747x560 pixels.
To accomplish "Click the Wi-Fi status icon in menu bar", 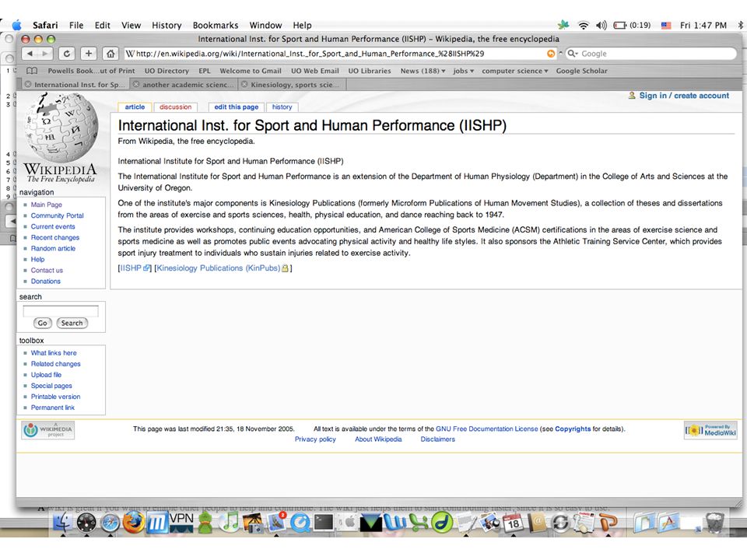I will click(x=583, y=25).
